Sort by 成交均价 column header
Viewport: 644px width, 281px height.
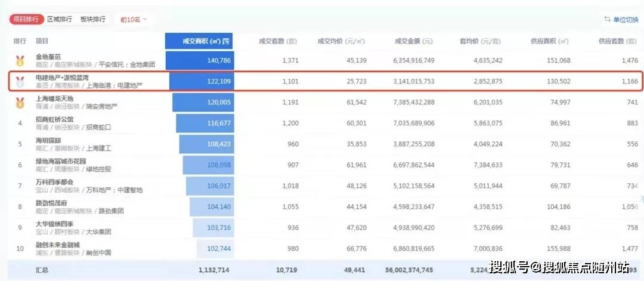click(x=341, y=41)
